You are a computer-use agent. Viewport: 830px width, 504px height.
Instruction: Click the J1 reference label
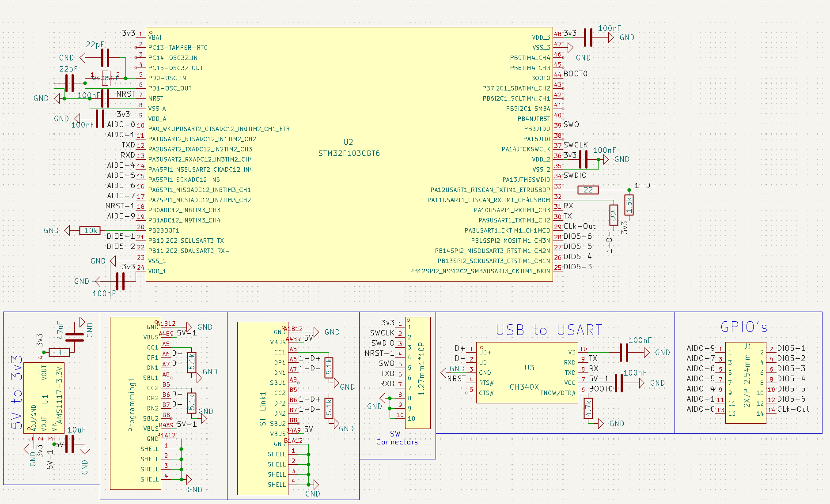(x=748, y=346)
